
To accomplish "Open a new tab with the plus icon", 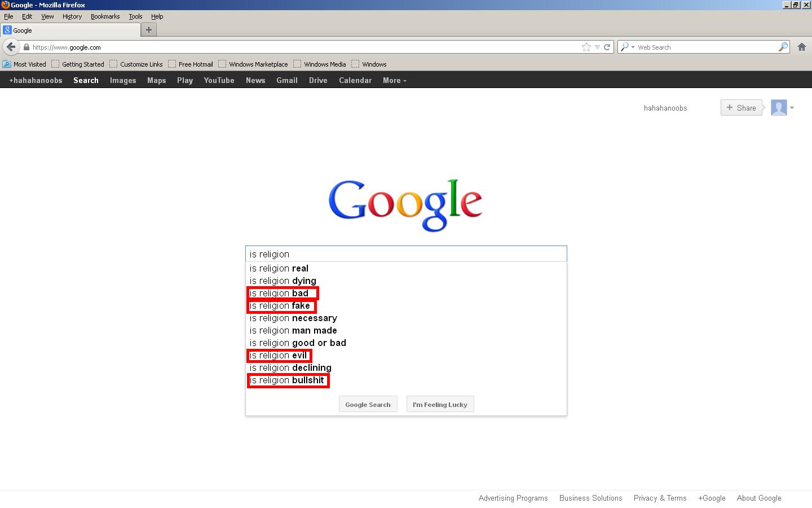I will [x=148, y=29].
